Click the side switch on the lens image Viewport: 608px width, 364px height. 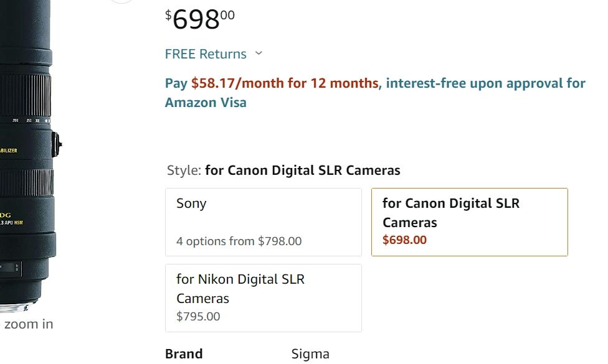pos(56,145)
